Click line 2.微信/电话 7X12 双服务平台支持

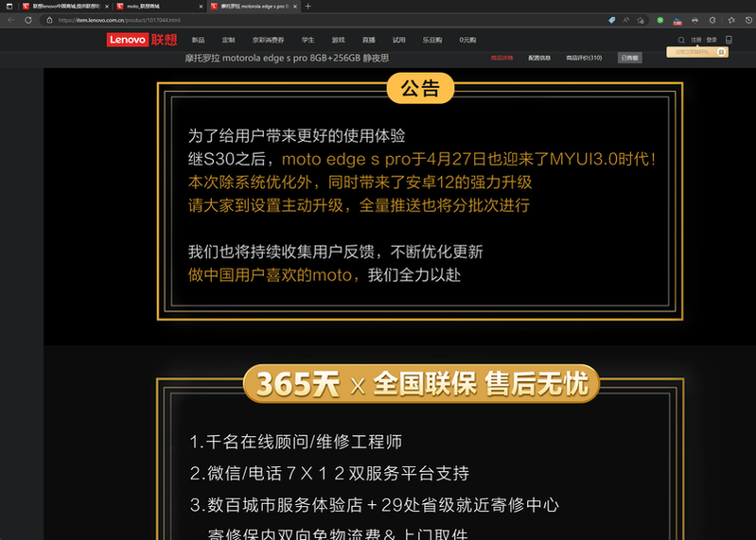click(x=329, y=473)
